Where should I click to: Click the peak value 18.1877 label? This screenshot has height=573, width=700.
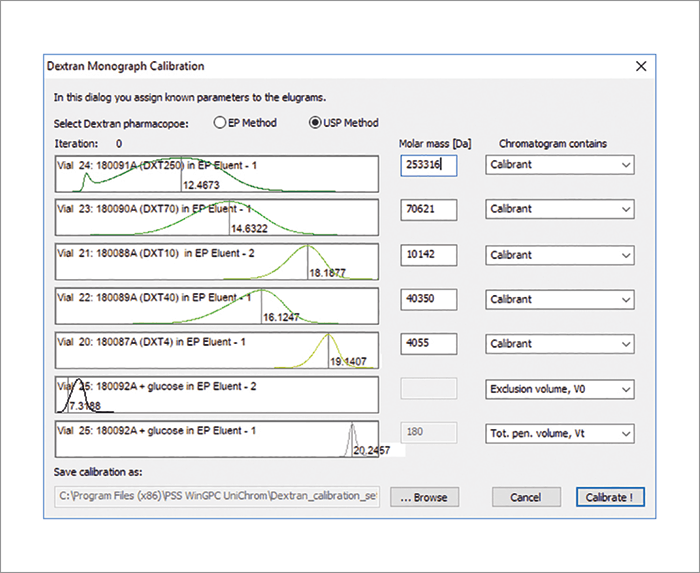coord(328,273)
